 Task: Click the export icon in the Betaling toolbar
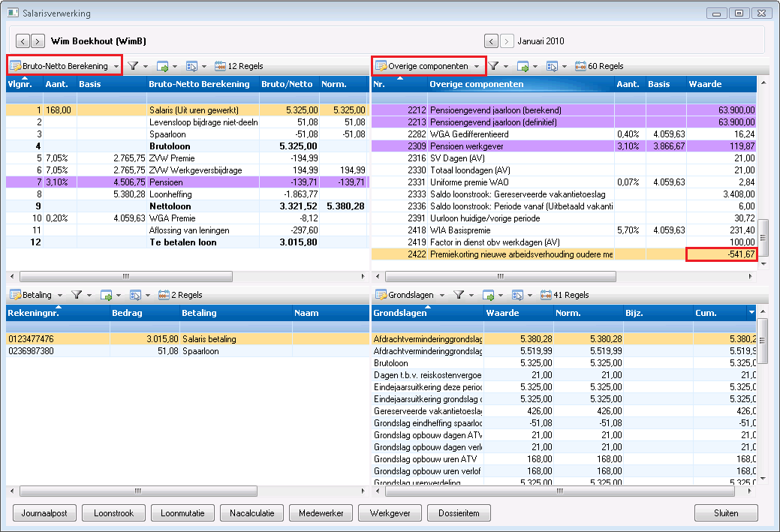click(106, 295)
